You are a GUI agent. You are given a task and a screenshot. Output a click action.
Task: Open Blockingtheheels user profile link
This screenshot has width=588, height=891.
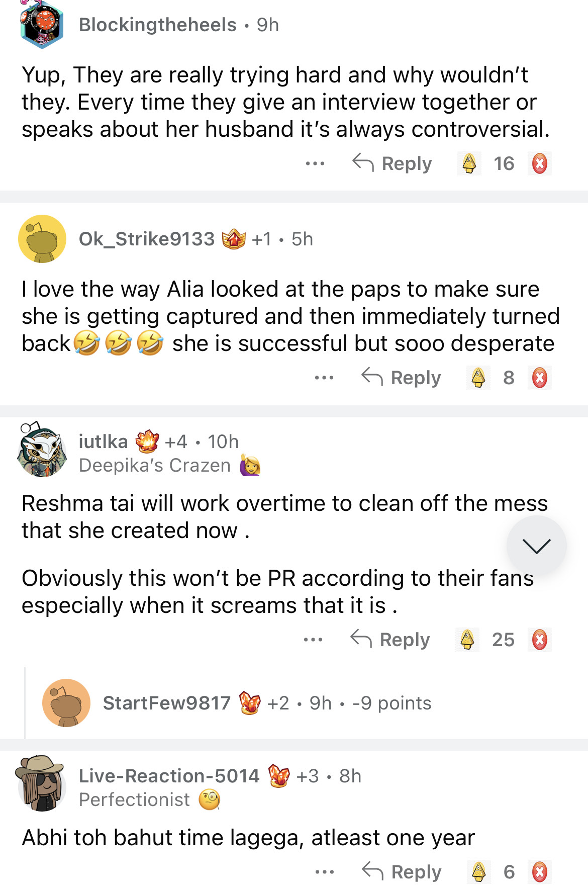[x=157, y=25]
